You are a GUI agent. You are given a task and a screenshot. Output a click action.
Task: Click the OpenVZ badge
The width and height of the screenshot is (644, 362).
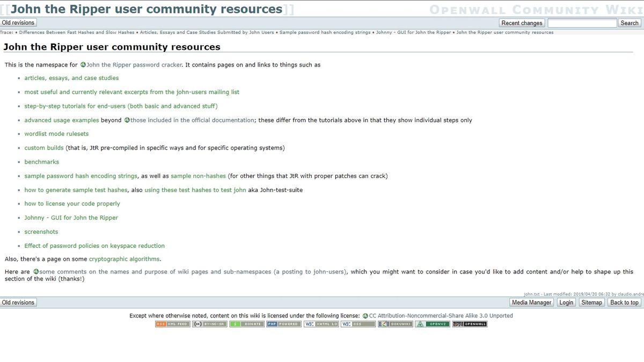pos(432,324)
